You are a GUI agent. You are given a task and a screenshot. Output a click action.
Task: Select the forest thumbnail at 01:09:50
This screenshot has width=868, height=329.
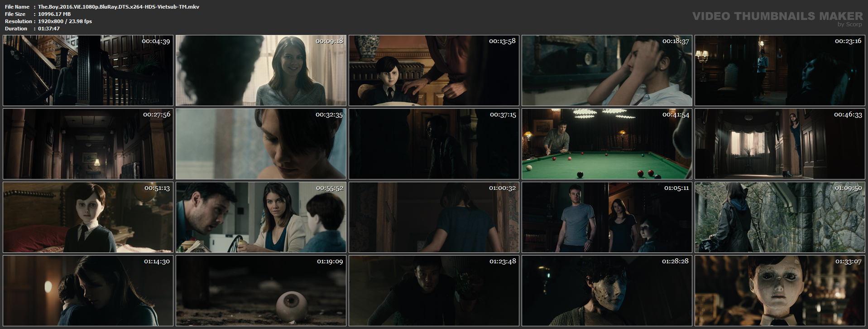point(780,218)
